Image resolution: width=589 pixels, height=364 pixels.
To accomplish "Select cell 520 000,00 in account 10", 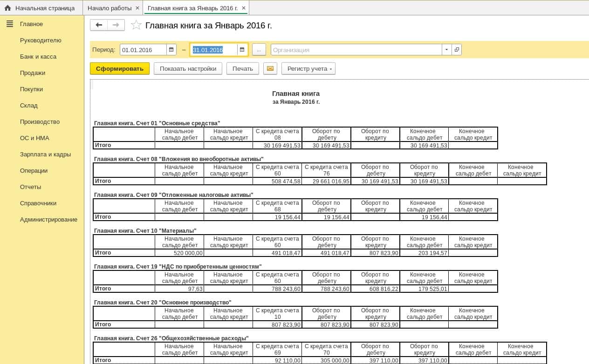I will pos(179,253).
